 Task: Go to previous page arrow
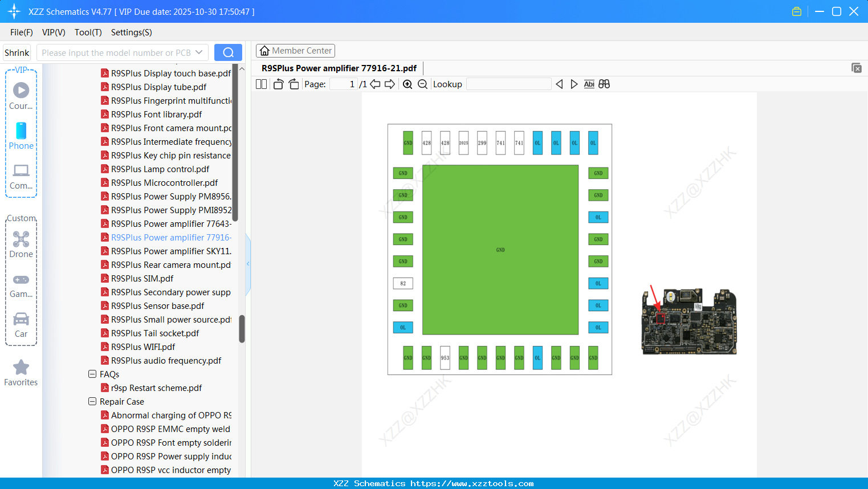point(375,84)
